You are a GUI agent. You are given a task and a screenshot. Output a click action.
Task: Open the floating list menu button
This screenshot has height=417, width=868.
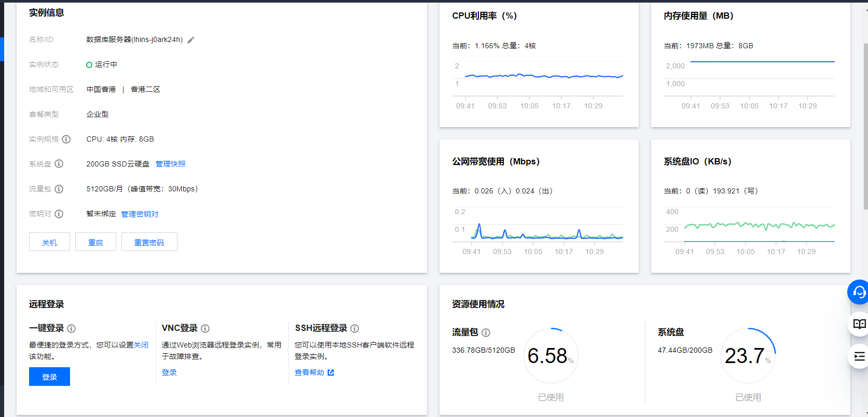859,356
